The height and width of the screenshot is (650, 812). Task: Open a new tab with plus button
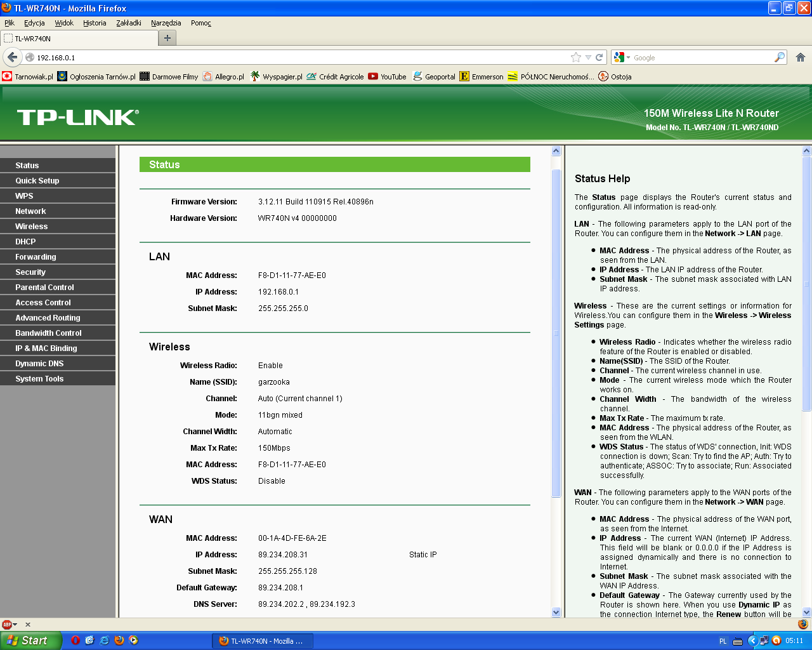click(167, 38)
